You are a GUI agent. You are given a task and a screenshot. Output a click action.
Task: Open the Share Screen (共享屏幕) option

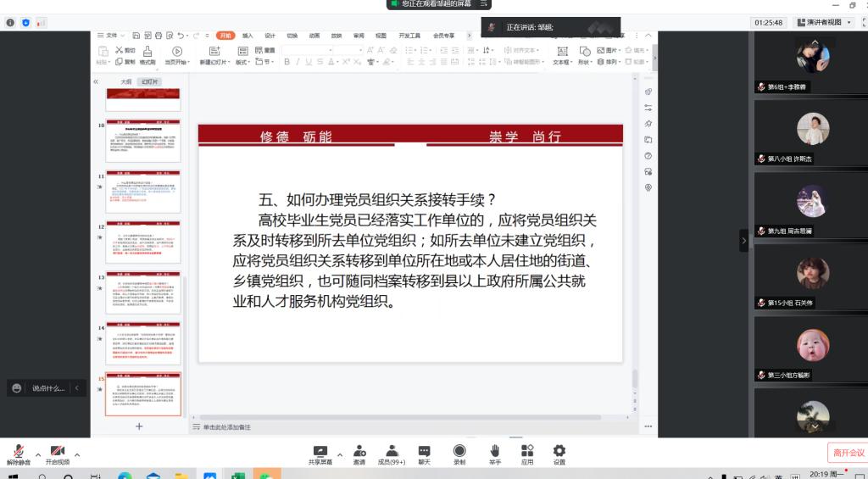(320, 454)
